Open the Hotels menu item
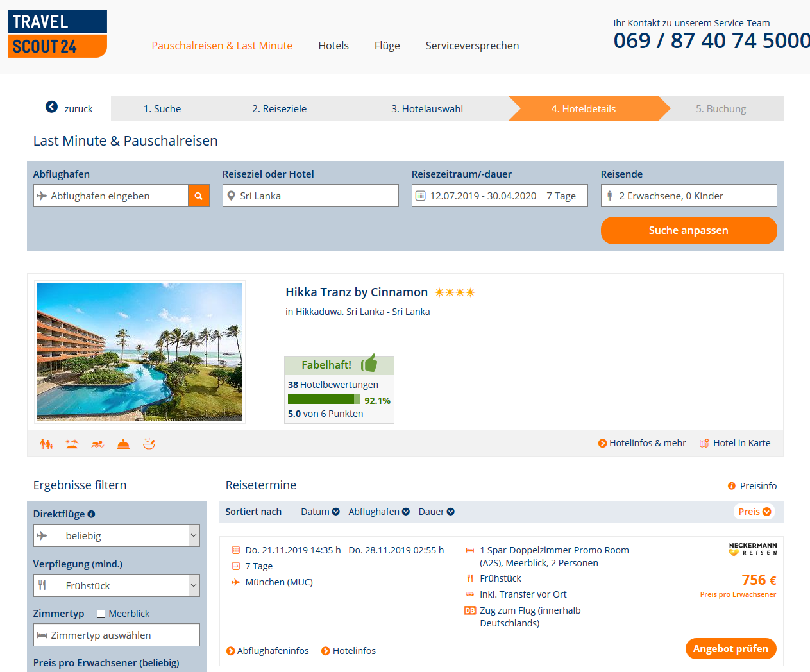Viewport: 810px width, 672px height. click(x=333, y=46)
